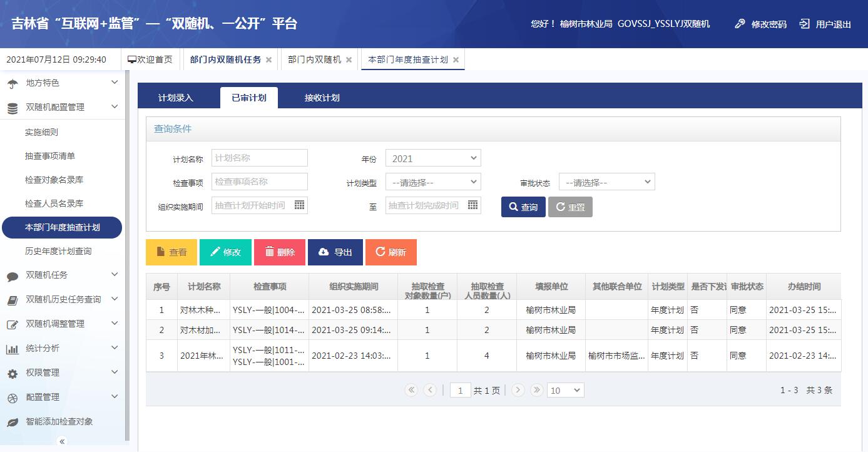Image resolution: width=868 pixels, height=452 pixels.
Task: Switch to the 计划录入 tab
Action: [176, 98]
